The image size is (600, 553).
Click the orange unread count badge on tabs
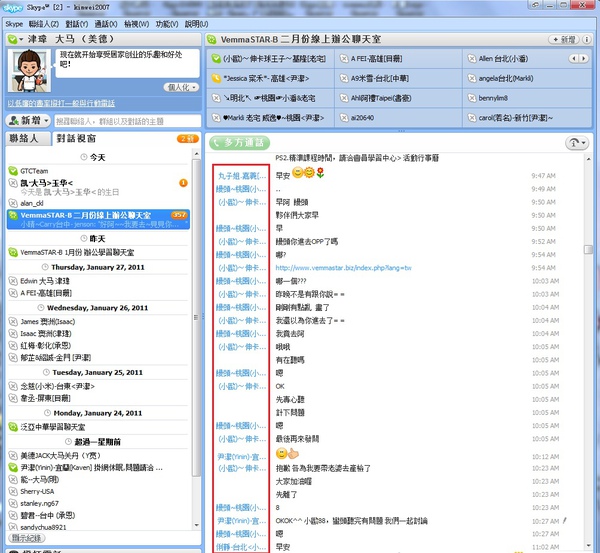188,139
